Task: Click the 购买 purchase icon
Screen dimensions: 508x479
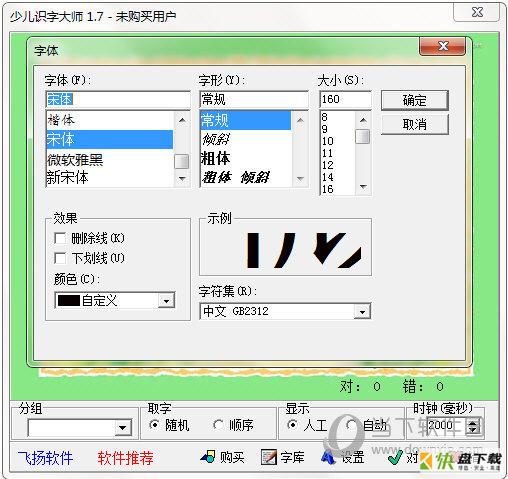Action: click(x=208, y=457)
